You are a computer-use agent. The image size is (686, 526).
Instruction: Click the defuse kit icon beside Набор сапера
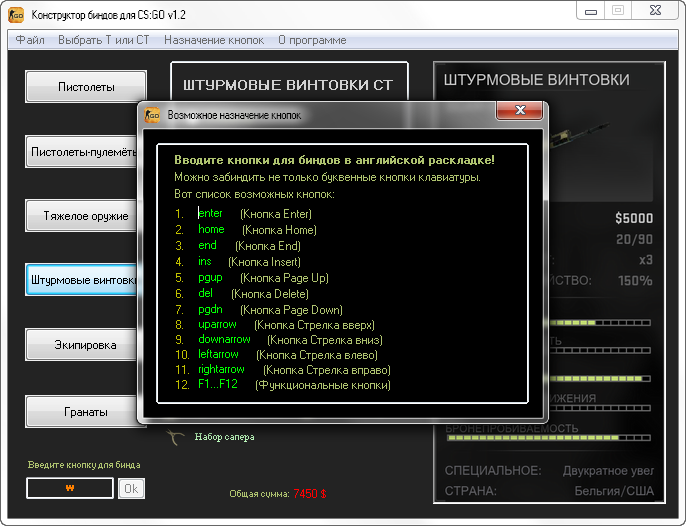175,437
